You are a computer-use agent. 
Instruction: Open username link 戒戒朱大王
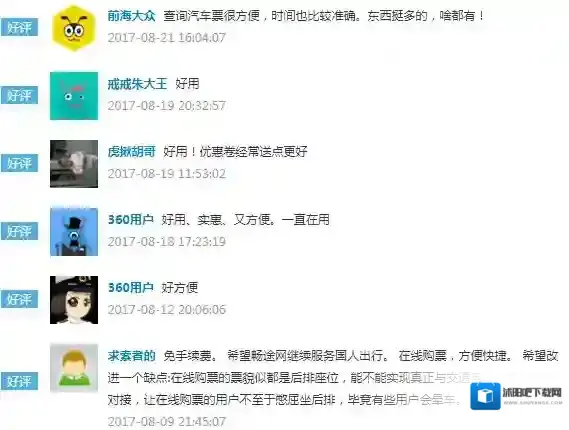coord(138,84)
